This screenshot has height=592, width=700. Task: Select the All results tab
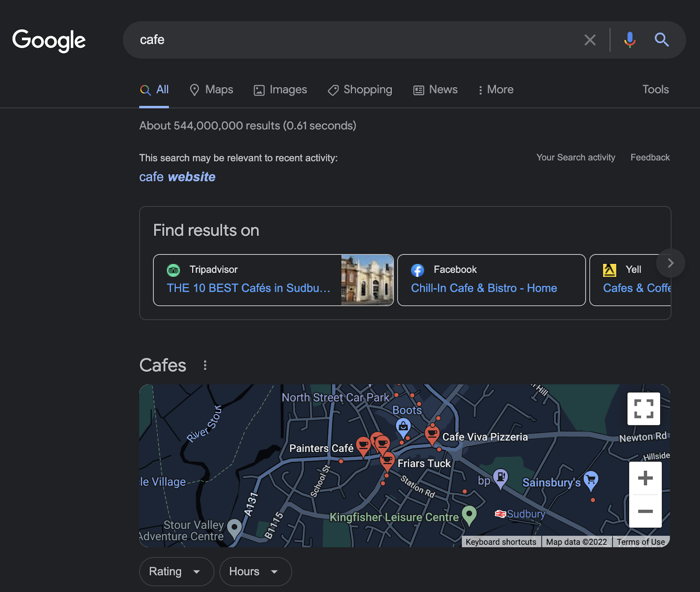[154, 90]
